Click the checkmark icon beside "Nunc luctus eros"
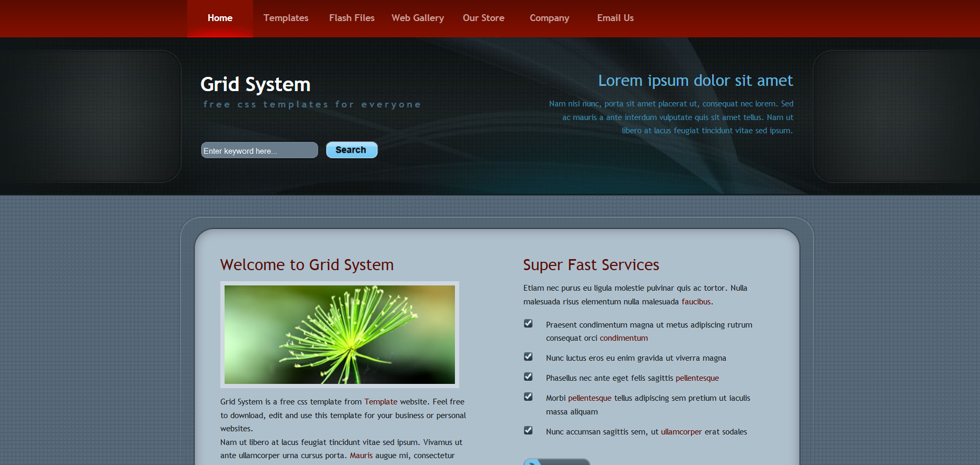This screenshot has height=465, width=980. point(528,357)
